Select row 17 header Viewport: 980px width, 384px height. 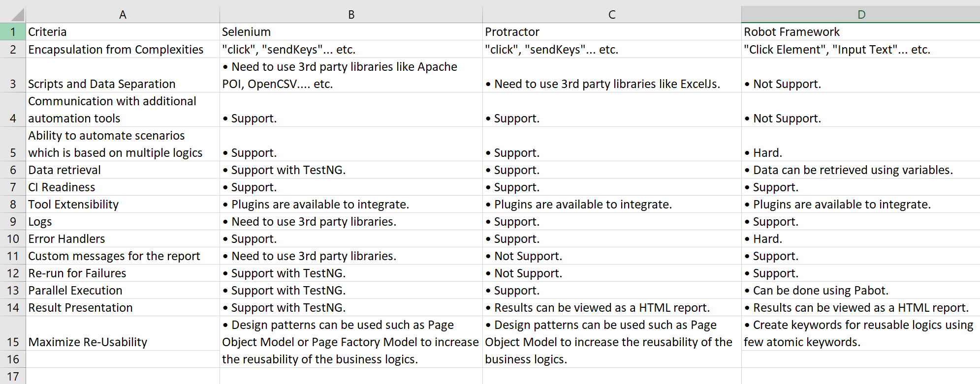(x=13, y=376)
